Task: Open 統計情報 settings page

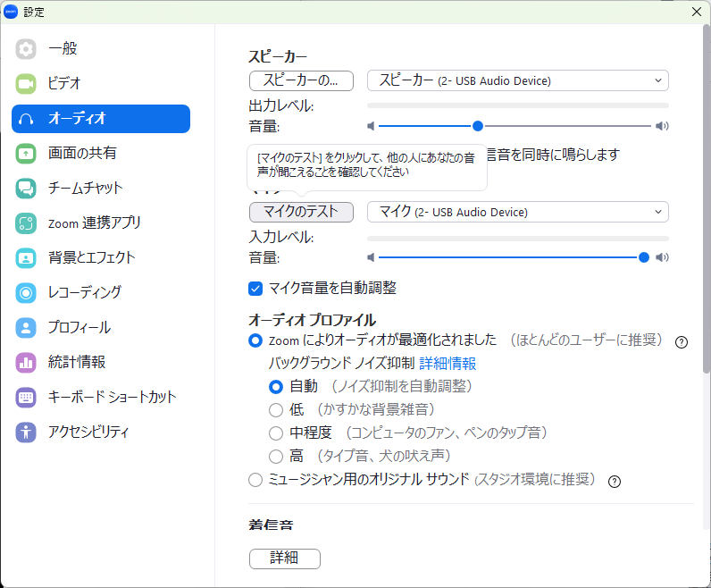Action: click(x=101, y=363)
